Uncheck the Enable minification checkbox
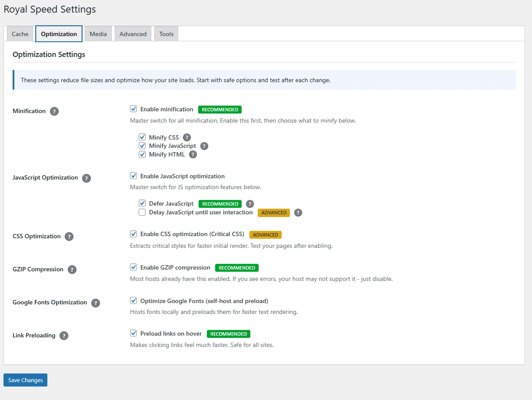 (133, 109)
